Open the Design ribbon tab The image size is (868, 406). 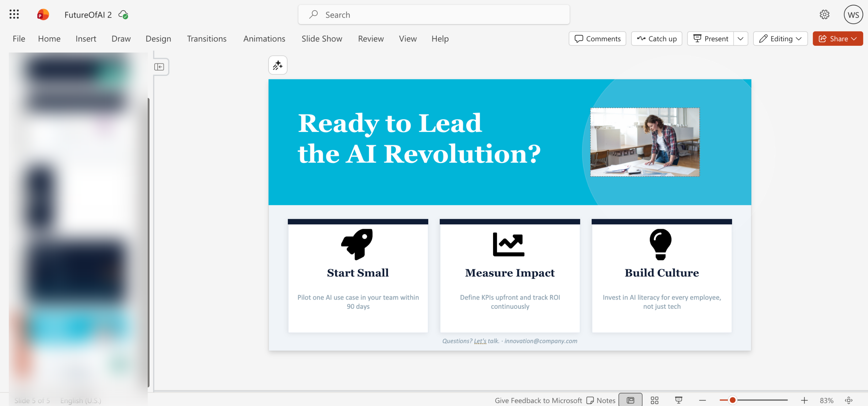[x=158, y=39]
